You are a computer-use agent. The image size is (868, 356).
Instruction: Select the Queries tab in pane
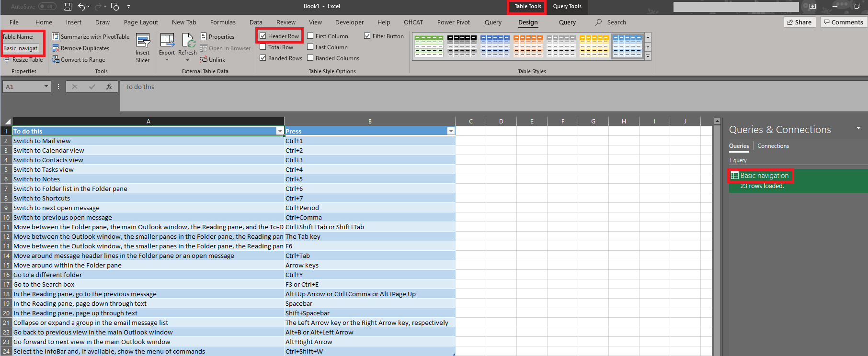[739, 146]
